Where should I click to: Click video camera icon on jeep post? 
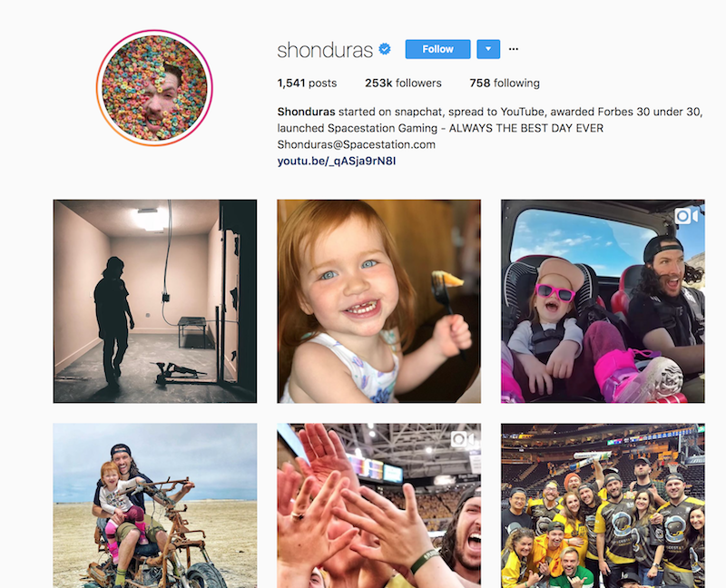coord(686,216)
